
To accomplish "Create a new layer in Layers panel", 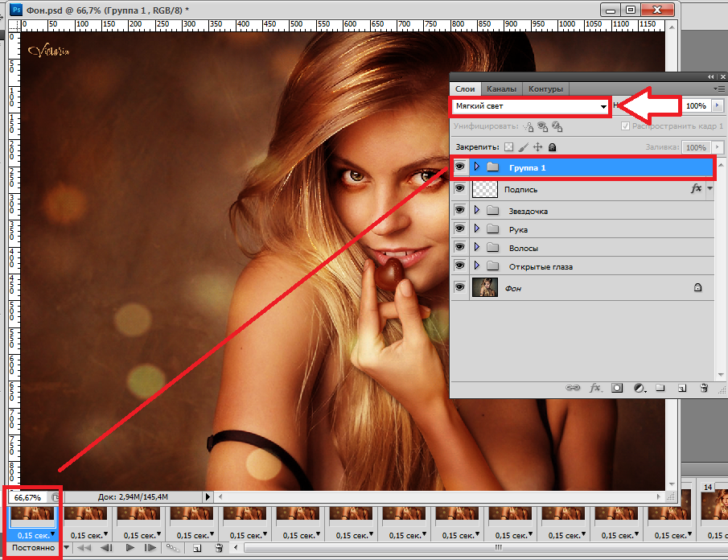I will click(x=681, y=388).
